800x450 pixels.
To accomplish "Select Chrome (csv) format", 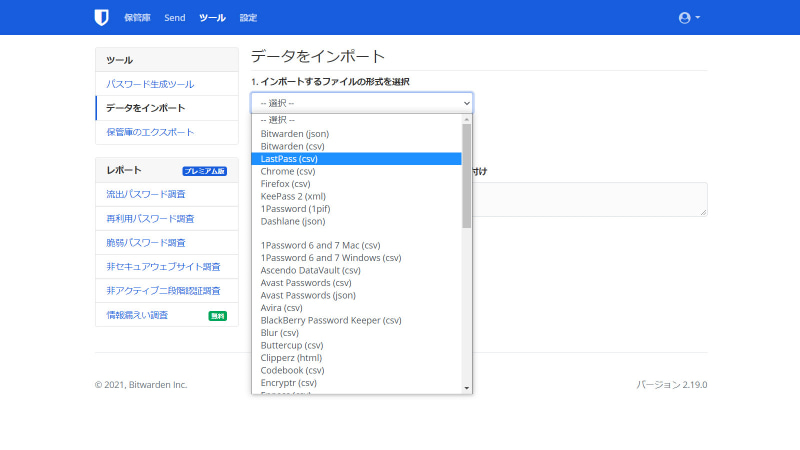I will click(x=356, y=171).
